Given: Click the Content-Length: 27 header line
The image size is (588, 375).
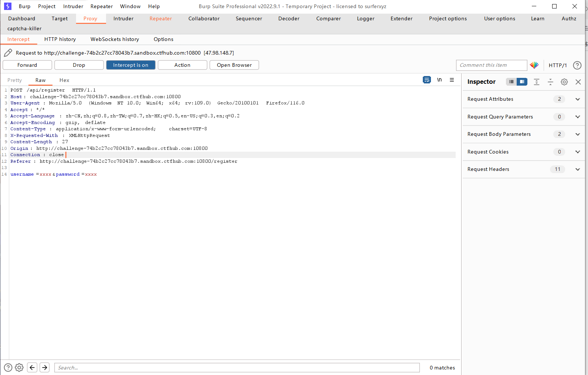Looking at the screenshot, I should pos(39,142).
